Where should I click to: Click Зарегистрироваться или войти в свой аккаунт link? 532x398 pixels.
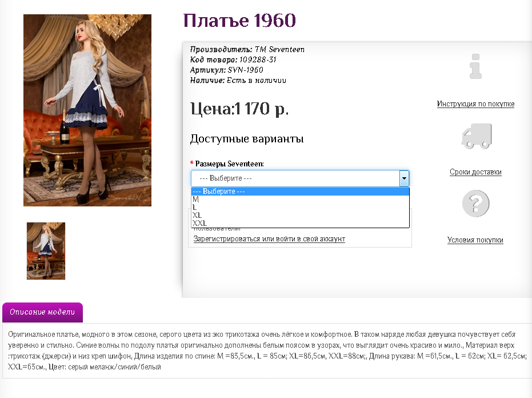click(269, 239)
